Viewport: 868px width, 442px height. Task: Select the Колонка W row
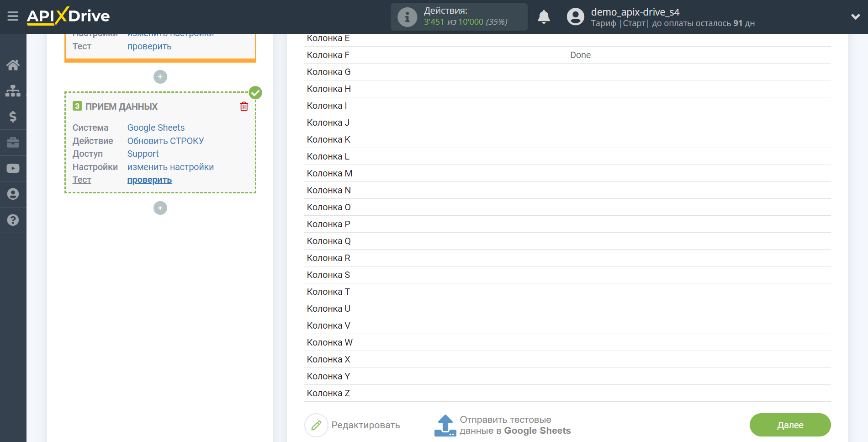point(567,342)
